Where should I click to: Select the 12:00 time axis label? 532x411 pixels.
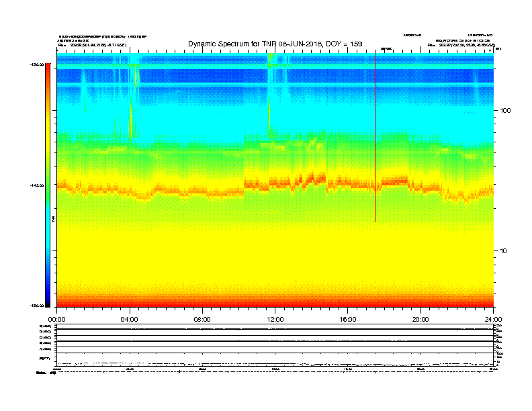point(275,320)
